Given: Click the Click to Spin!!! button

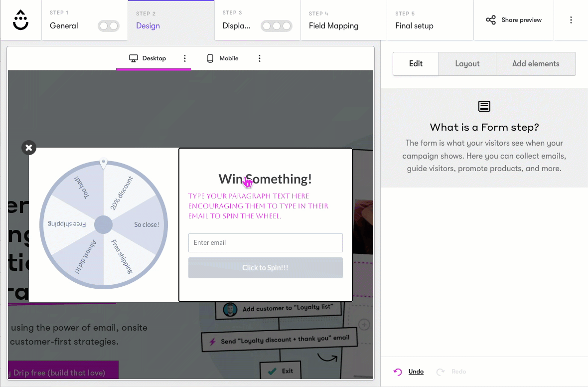Looking at the screenshot, I should pyautogui.click(x=266, y=268).
